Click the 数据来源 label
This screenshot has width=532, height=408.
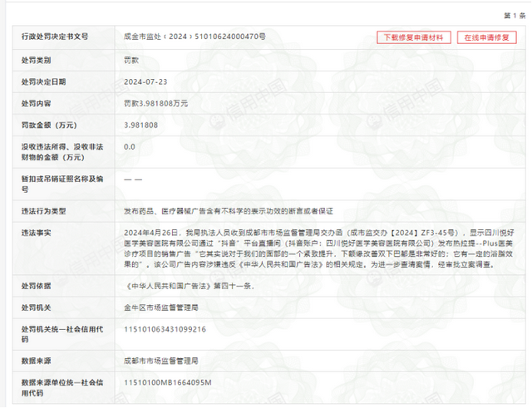(37, 361)
